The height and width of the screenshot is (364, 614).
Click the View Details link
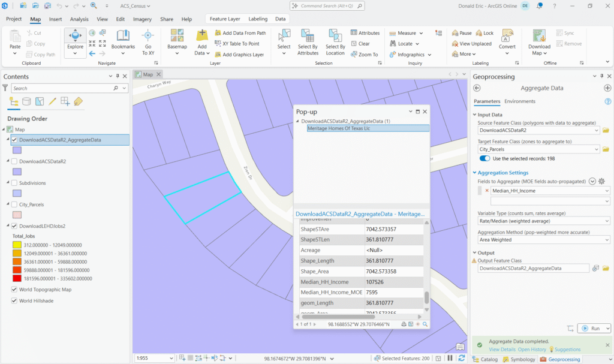coord(502,350)
